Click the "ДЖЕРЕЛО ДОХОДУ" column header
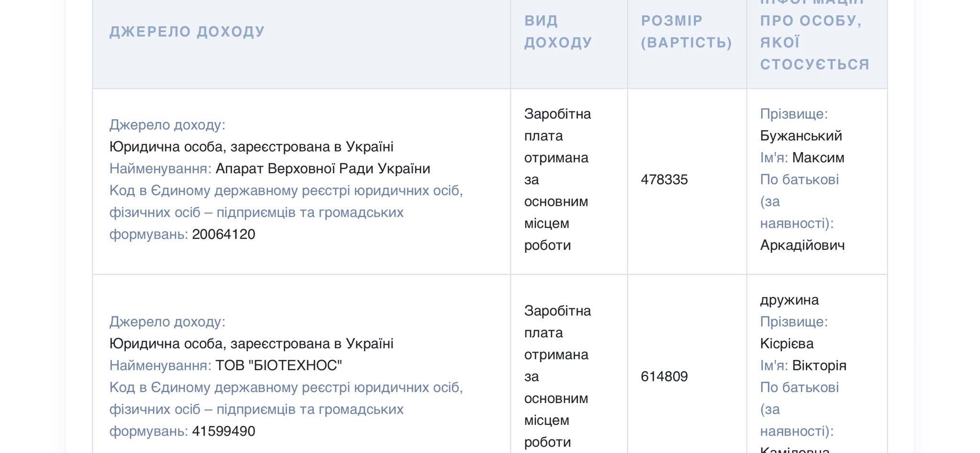Image resolution: width=980 pixels, height=453 pixels. click(187, 32)
